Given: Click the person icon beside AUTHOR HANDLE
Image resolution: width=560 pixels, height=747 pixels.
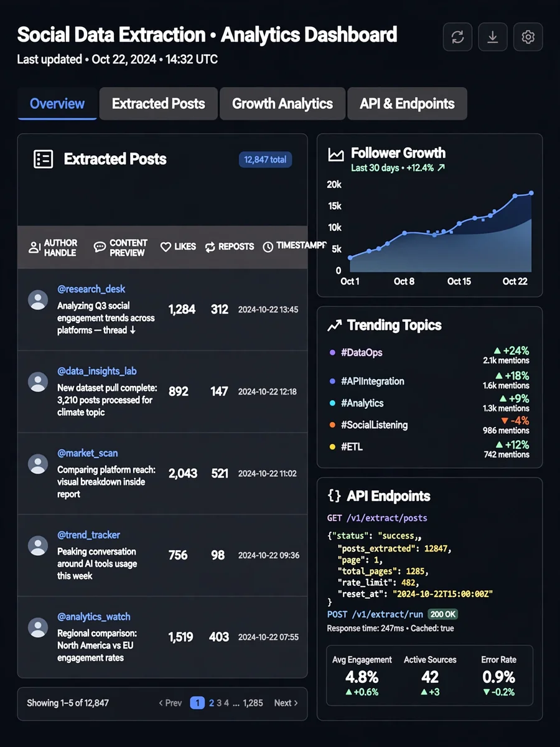Looking at the screenshot, I should tap(35, 248).
